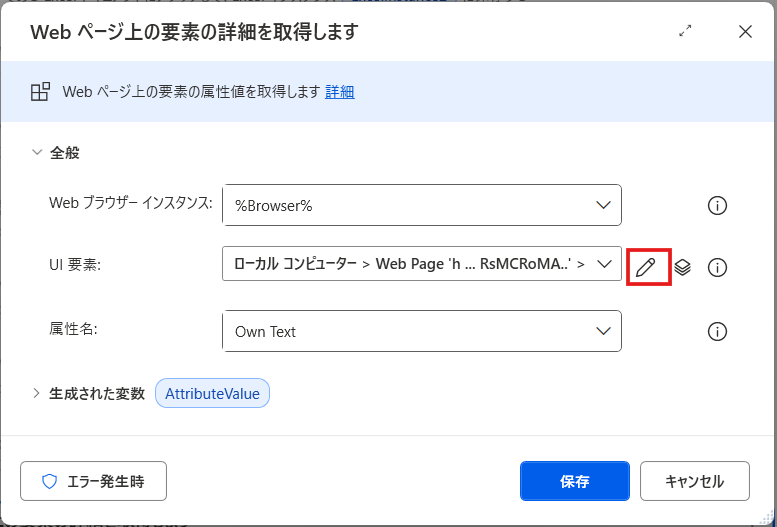This screenshot has width=777, height=527.
Task: Click the エラー発生時 button
Action: click(93, 481)
